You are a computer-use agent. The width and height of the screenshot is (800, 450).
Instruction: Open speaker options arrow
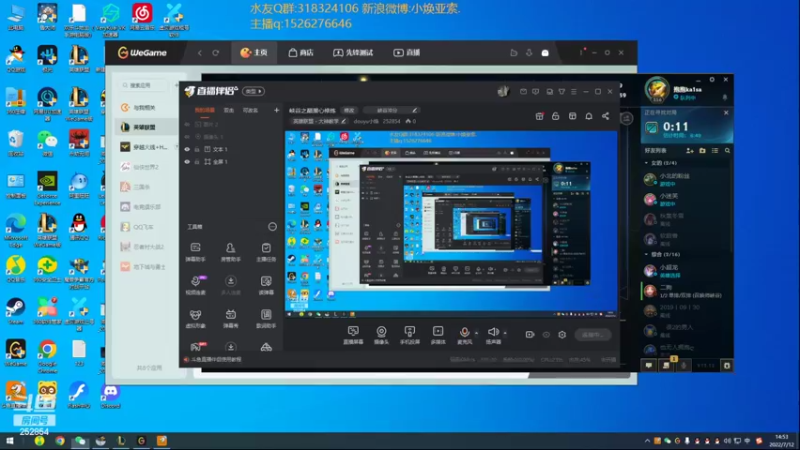coord(505,333)
